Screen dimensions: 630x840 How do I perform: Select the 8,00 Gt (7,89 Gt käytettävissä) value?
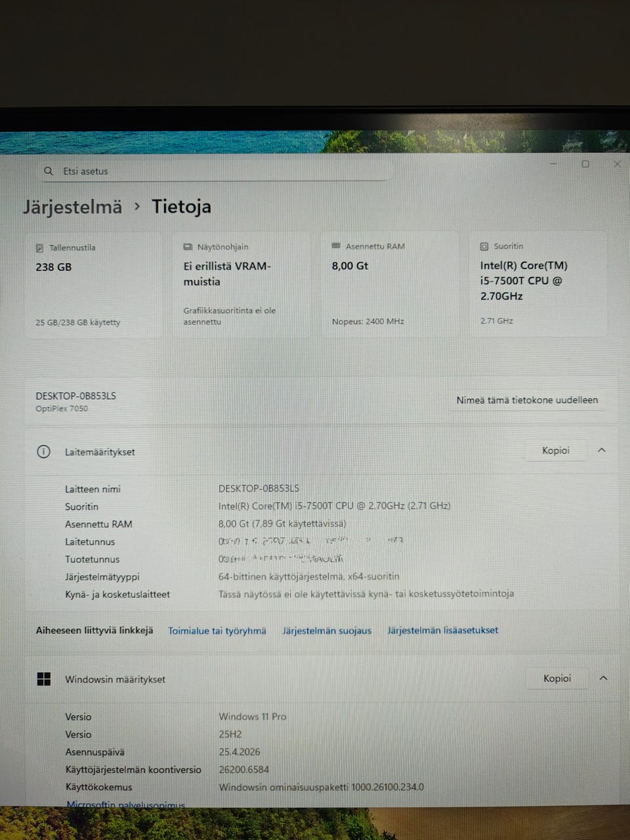[x=282, y=524]
